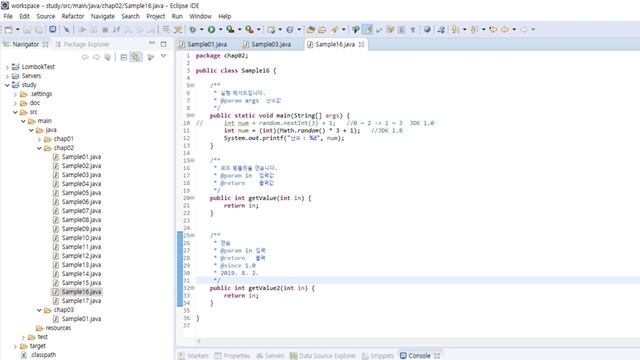The image size is (640, 360).
Task: Click the green Run button
Action: 211,29
